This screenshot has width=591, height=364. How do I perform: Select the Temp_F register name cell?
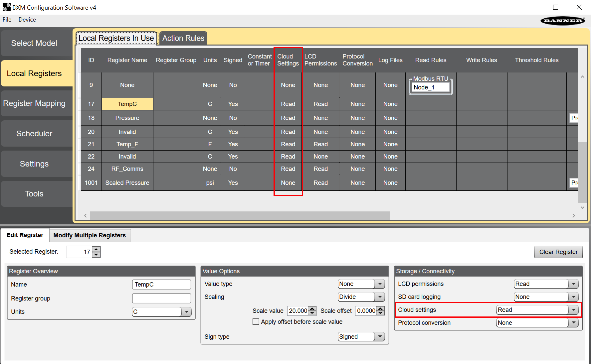[127, 144]
